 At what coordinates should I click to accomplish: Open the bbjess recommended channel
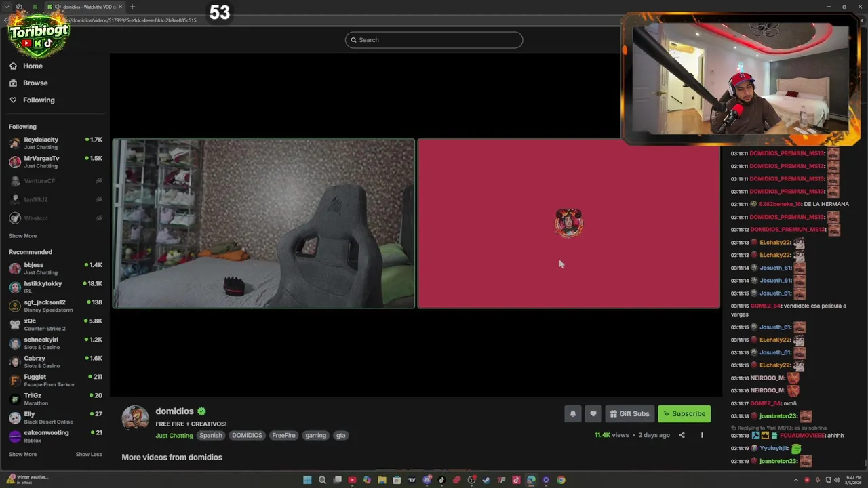(x=55, y=268)
